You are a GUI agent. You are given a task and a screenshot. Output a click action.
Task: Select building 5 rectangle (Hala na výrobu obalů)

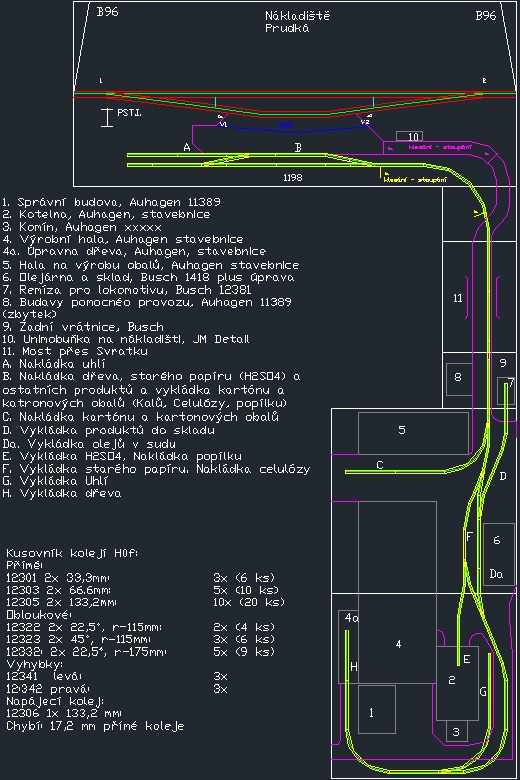tap(413, 433)
